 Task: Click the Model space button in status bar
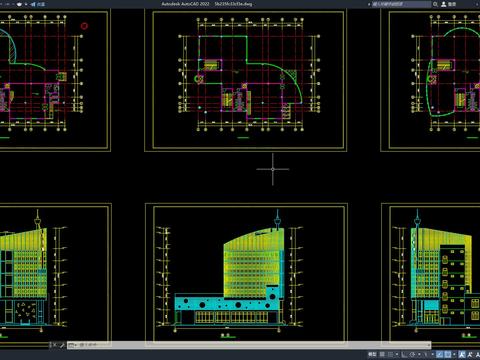coord(372,354)
